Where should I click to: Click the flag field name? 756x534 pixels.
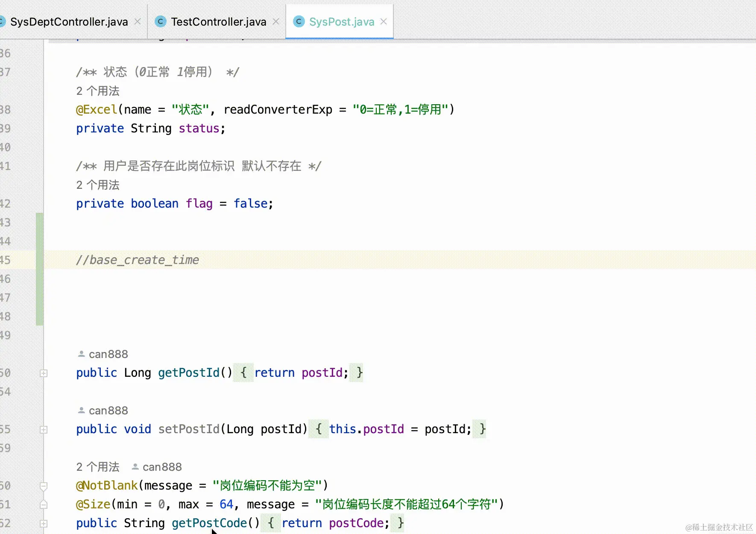(x=199, y=204)
